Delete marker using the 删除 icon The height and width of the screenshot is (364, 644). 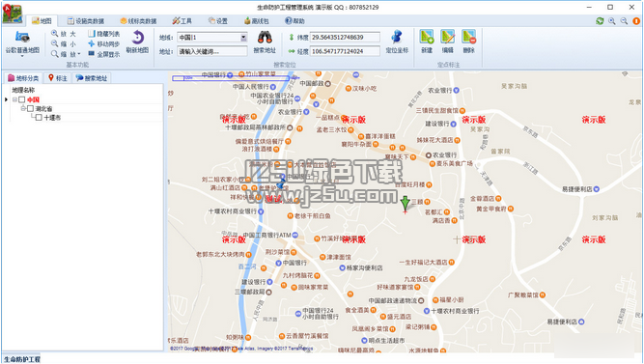point(468,37)
